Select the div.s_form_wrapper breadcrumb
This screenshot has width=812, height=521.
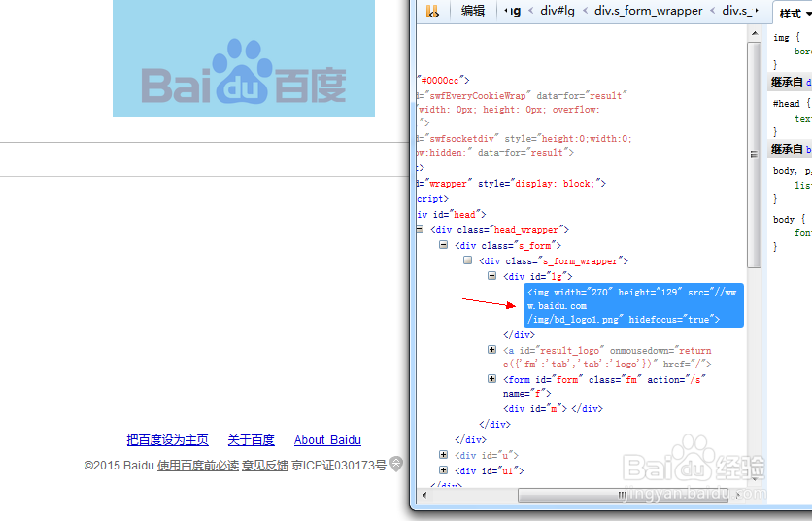[649, 11]
